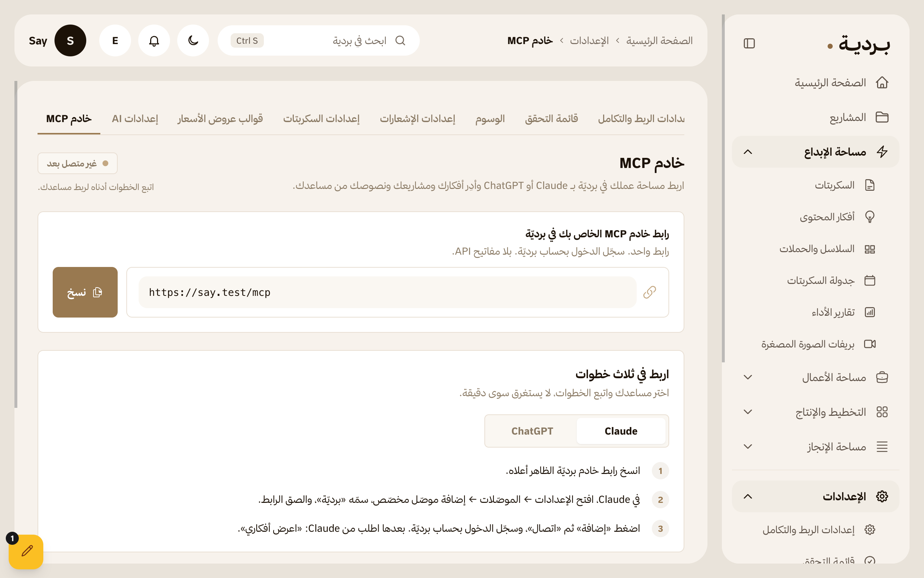Collapse the مساحة الإبداع section
The image size is (924, 578).
point(748,152)
